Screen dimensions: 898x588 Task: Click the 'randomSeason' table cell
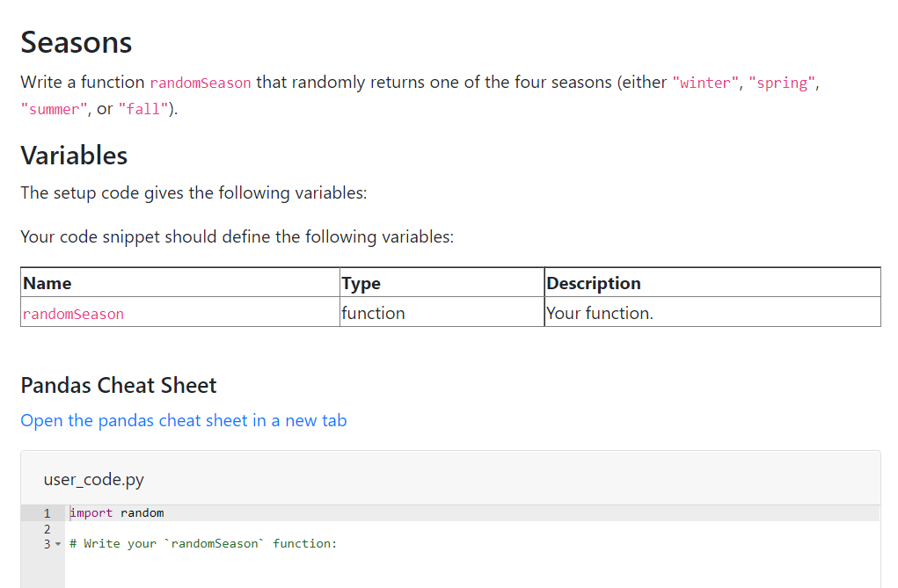[180, 312]
